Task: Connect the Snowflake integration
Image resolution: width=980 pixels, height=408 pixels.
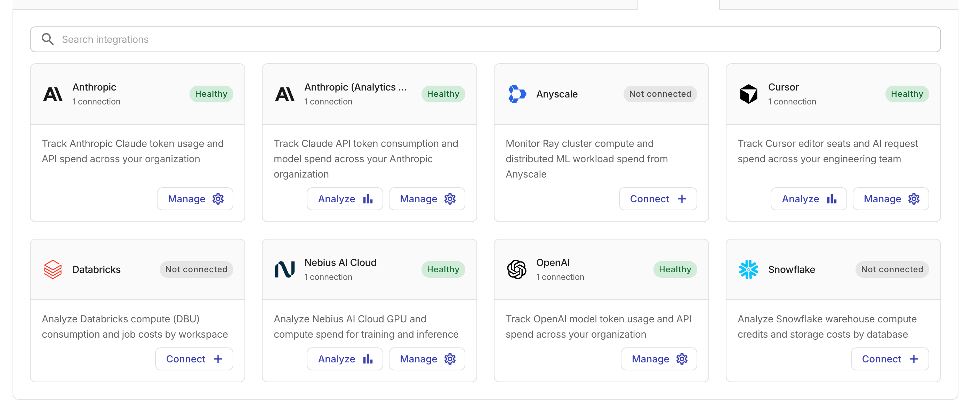Action: 890,359
